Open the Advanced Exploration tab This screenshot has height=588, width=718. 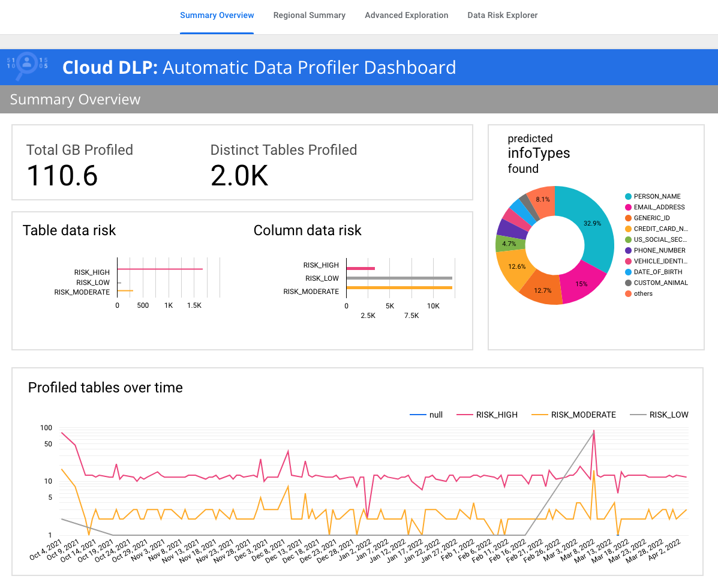(x=406, y=16)
